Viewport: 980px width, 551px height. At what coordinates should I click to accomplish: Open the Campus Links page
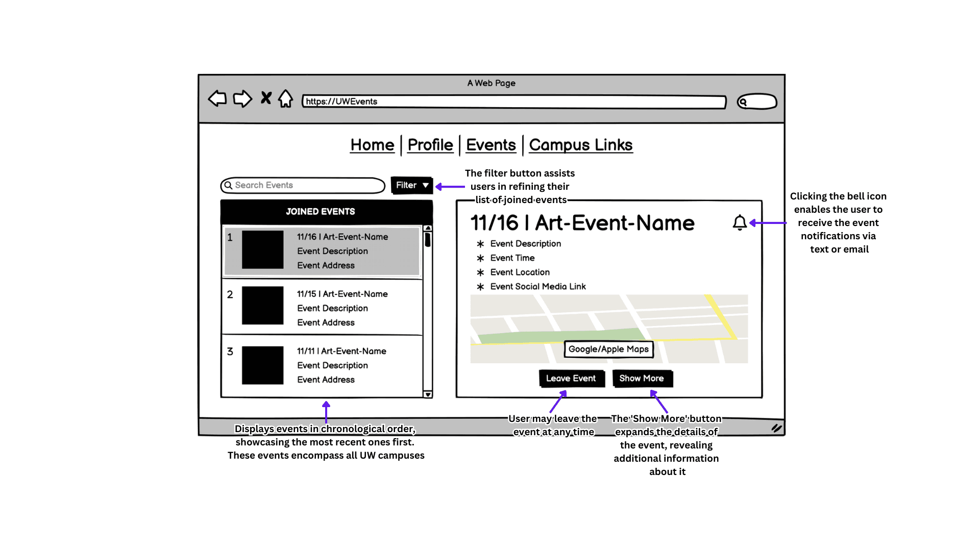tap(580, 145)
